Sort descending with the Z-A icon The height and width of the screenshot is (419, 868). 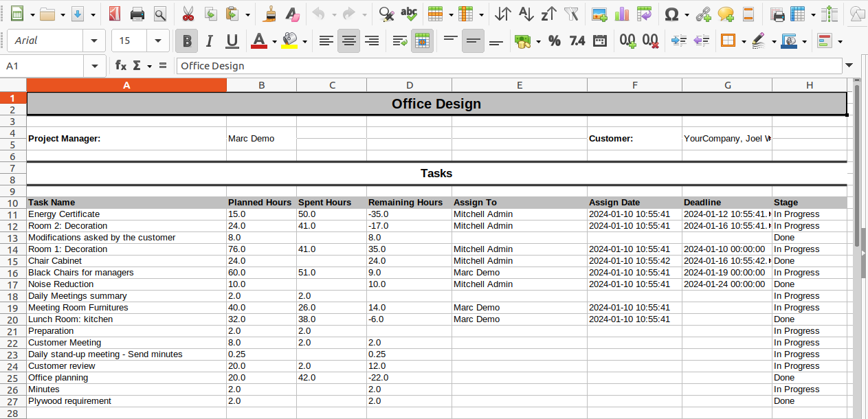pyautogui.click(x=548, y=14)
